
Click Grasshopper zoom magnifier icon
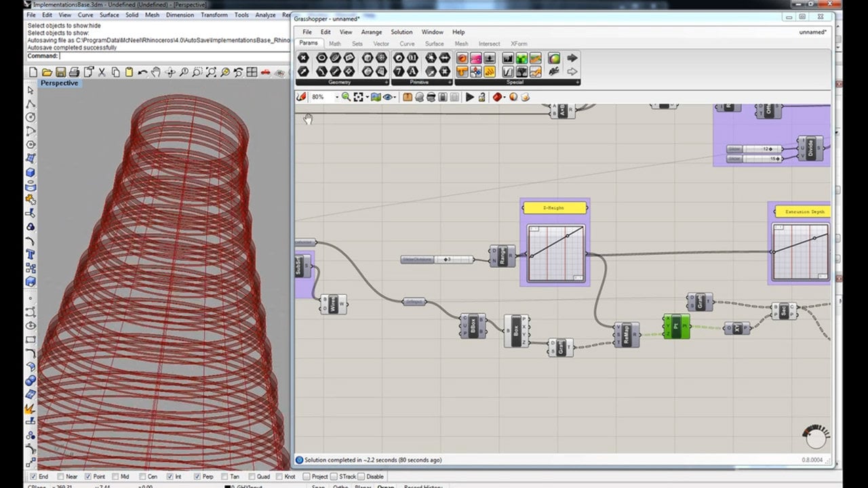[x=346, y=97]
